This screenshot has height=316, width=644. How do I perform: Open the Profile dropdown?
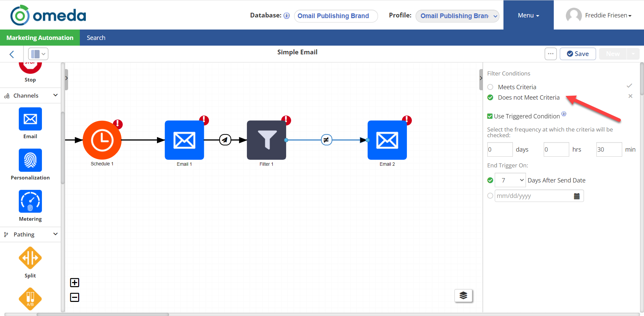pyautogui.click(x=457, y=16)
